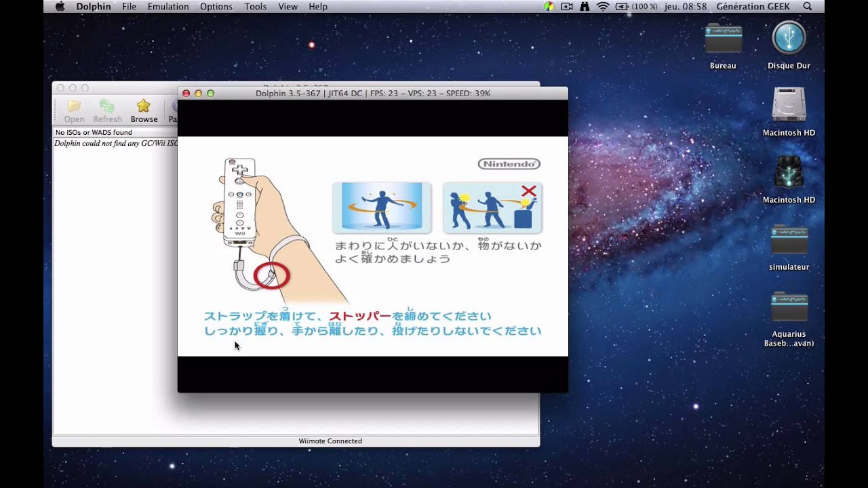The height and width of the screenshot is (488, 868).
Task: Click the red circle around wrist strap
Action: click(272, 275)
